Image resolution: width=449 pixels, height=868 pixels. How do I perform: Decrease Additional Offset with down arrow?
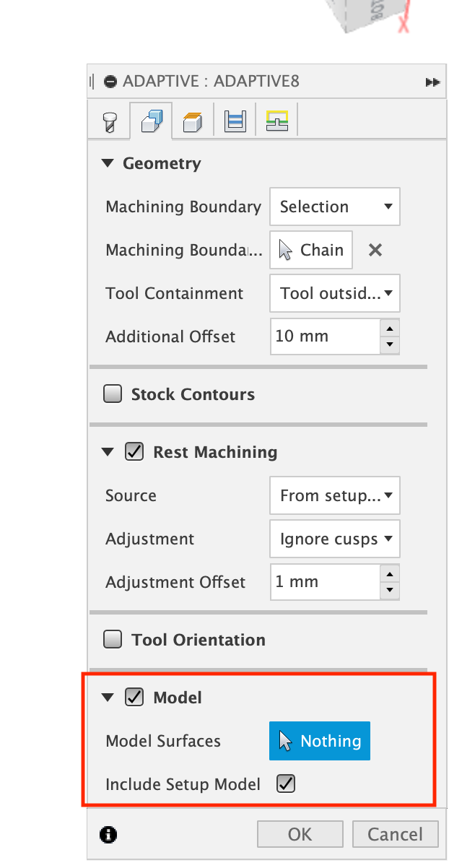390,345
